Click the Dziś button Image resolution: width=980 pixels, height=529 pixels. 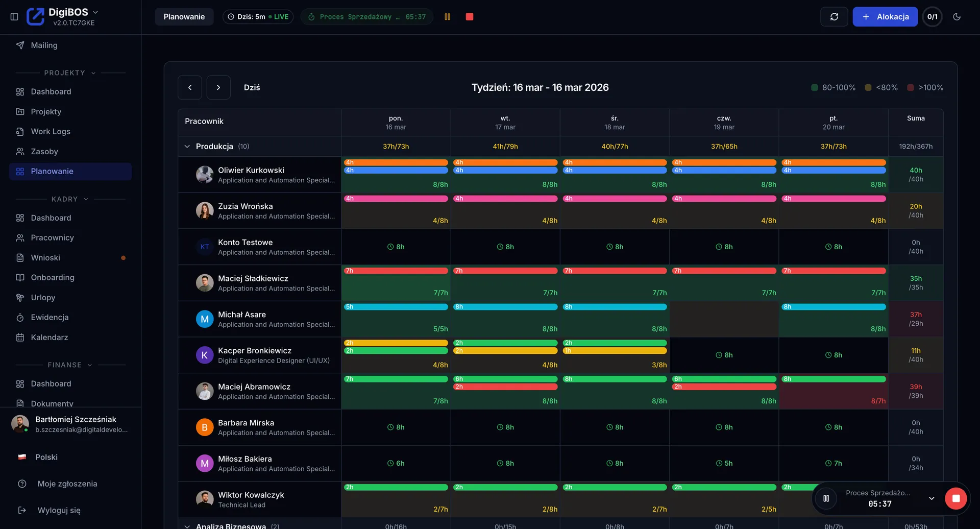pos(252,87)
